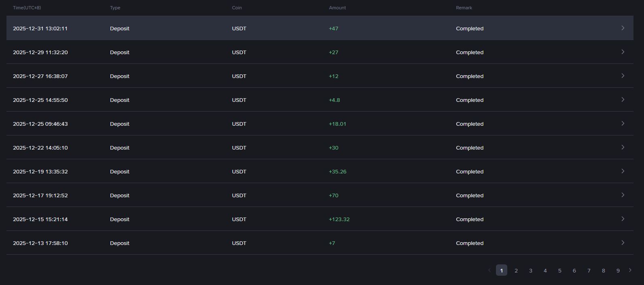644x285 pixels.
Task: Click the Amount column header
Action: 337,8
